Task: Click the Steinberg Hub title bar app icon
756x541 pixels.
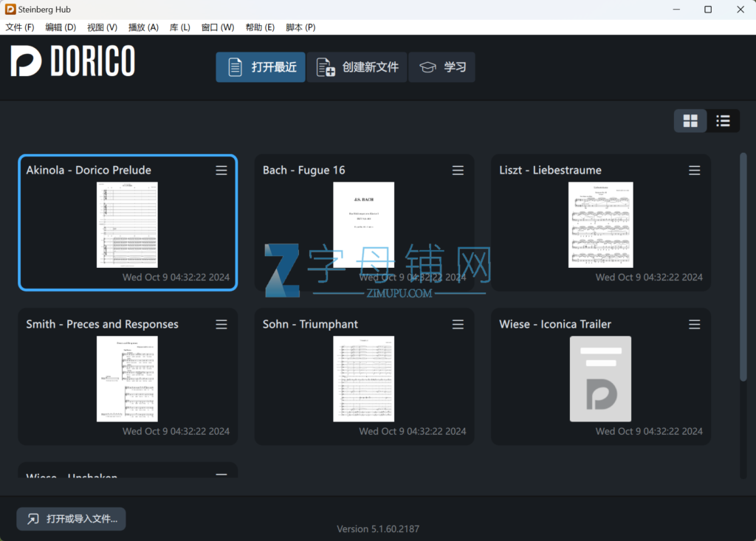Action: pos(10,9)
